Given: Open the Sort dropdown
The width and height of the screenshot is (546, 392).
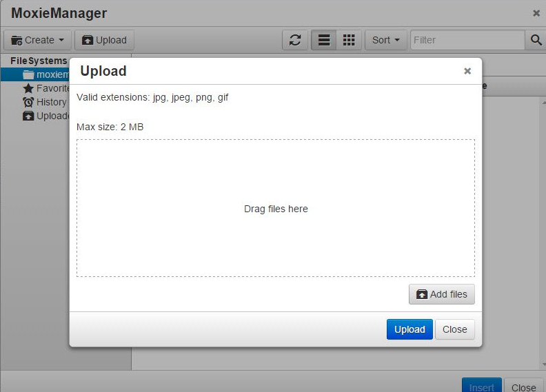Looking at the screenshot, I should point(386,40).
